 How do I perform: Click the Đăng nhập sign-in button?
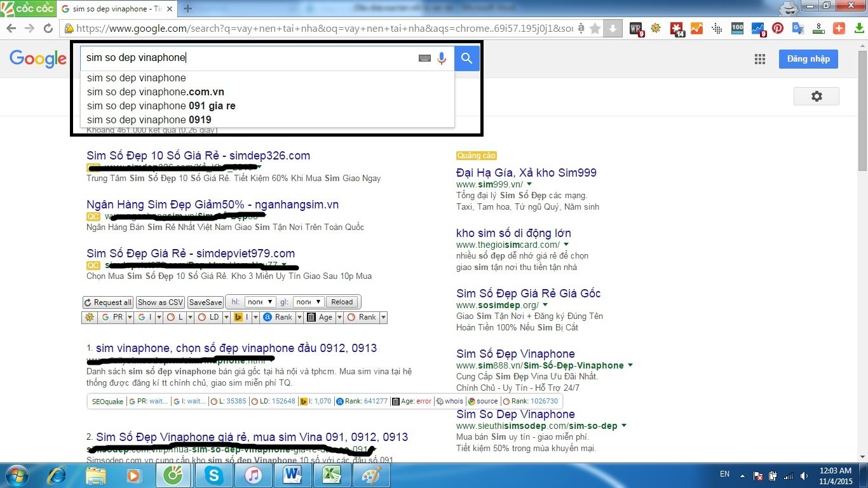tap(808, 58)
